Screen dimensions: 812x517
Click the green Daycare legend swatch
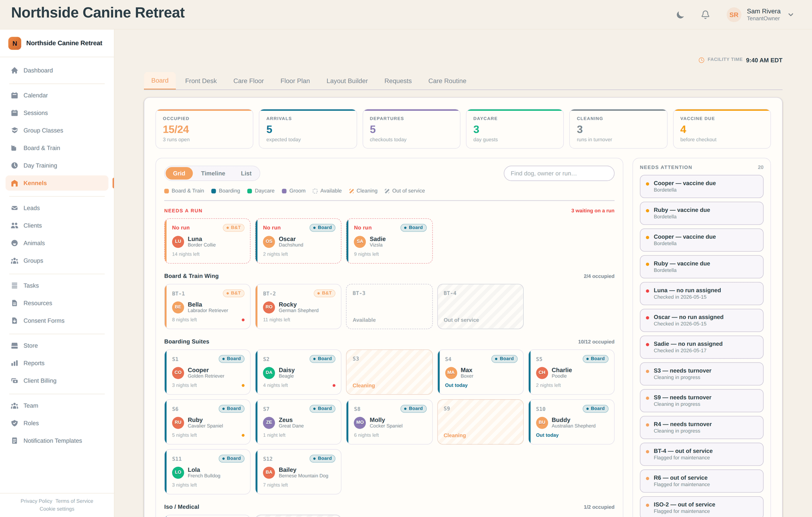point(250,191)
